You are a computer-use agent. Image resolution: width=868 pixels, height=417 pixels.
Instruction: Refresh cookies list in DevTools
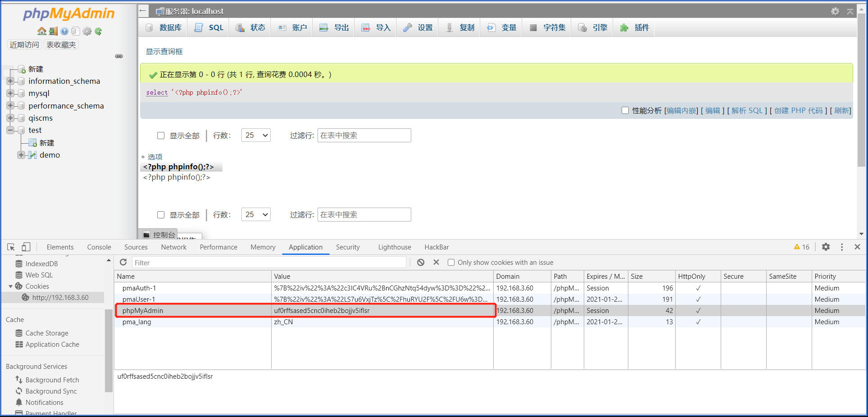(x=123, y=262)
